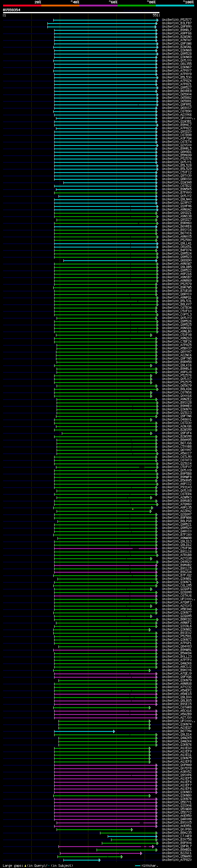The height and width of the screenshot is (868, 197).
Task: Open hit UniRef100_B3LFB7
Action: 177,23
